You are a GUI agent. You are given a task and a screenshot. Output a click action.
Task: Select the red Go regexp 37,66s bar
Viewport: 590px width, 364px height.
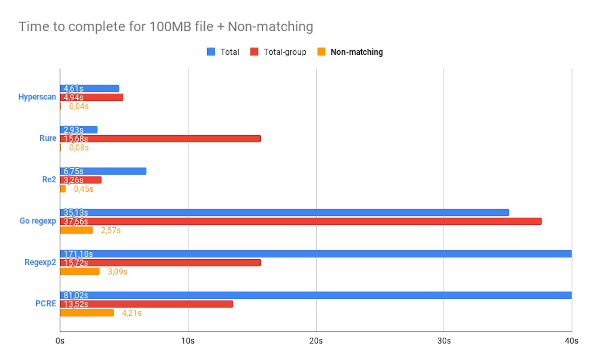[x=301, y=221]
